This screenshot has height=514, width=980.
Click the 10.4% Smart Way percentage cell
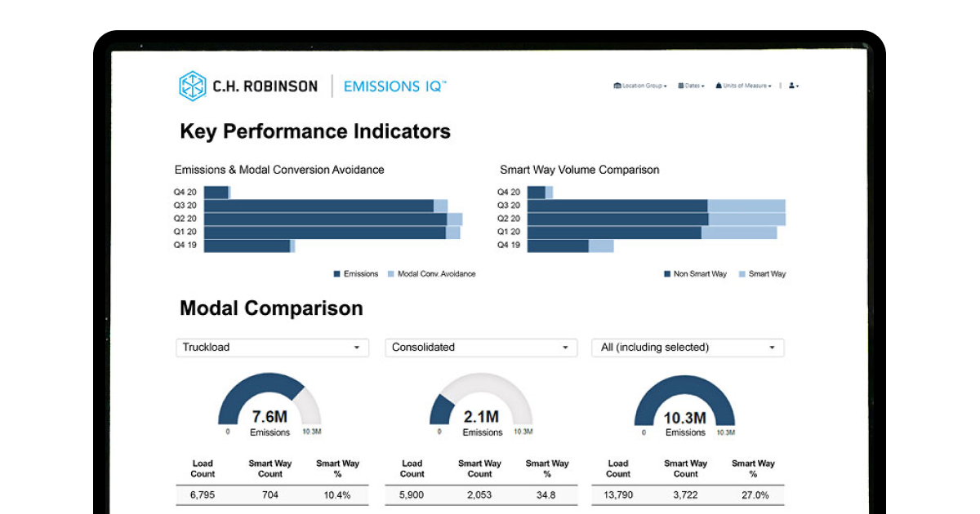337,495
